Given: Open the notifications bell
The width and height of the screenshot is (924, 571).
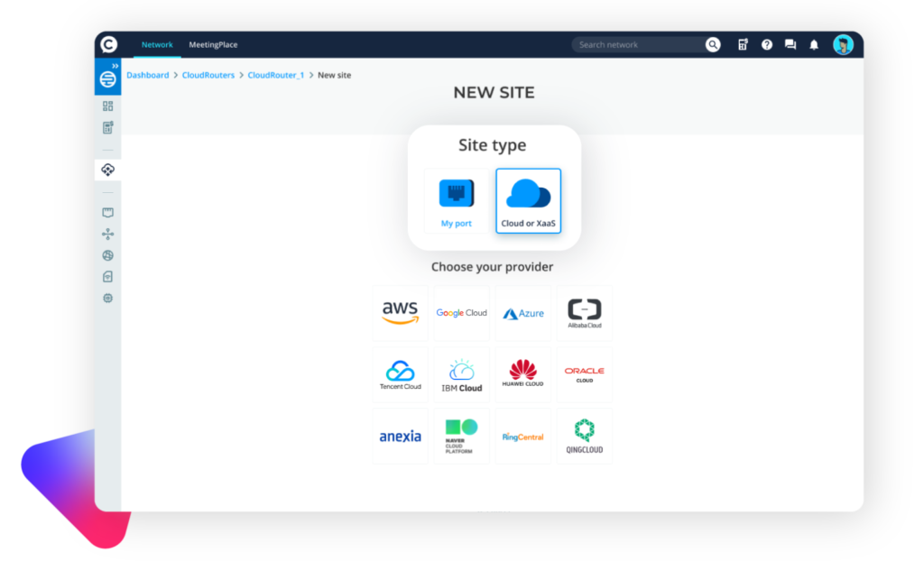Looking at the screenshot, I should 814,44.
